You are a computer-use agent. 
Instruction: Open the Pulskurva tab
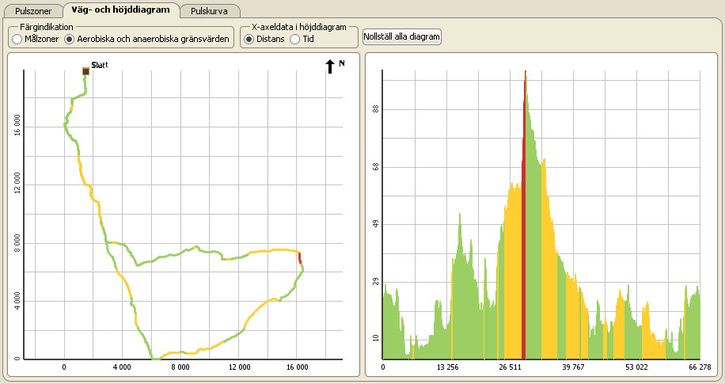[209, 11]
